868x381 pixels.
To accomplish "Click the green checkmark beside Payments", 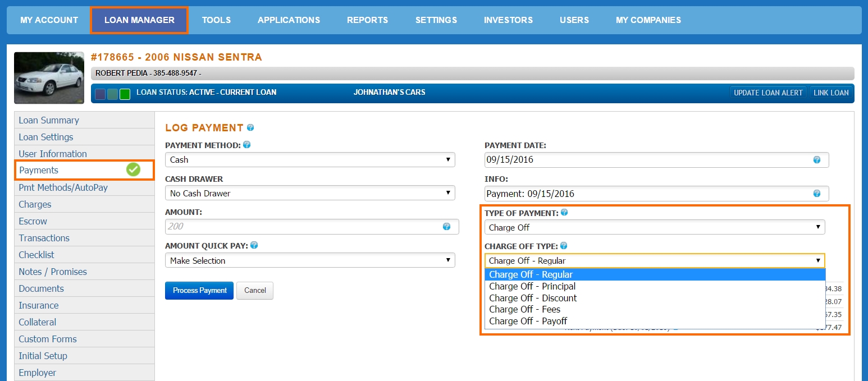I will [133, 170].
